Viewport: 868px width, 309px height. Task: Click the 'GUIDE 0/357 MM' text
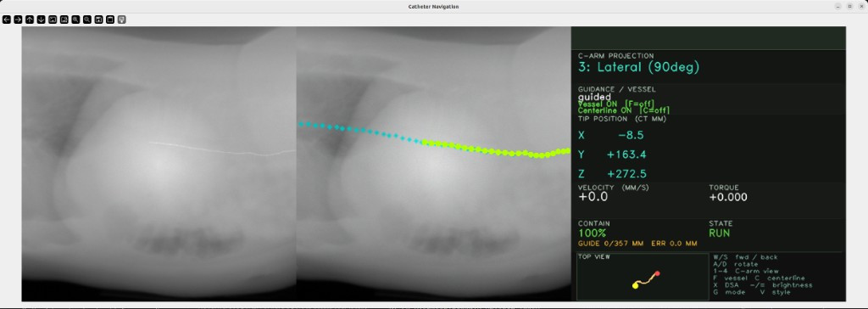click(610, 244)
